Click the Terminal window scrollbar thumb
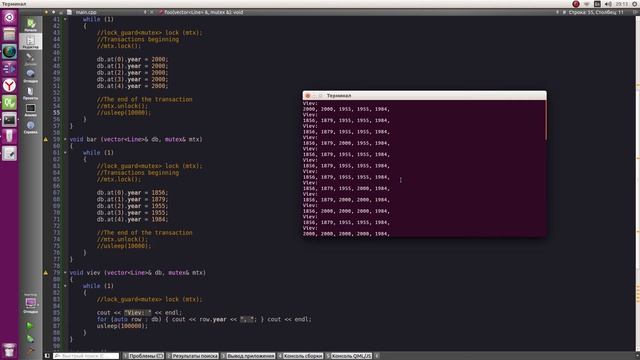This screenshot has height=360, width=640. pyautogui.click(x=546, y=121)
